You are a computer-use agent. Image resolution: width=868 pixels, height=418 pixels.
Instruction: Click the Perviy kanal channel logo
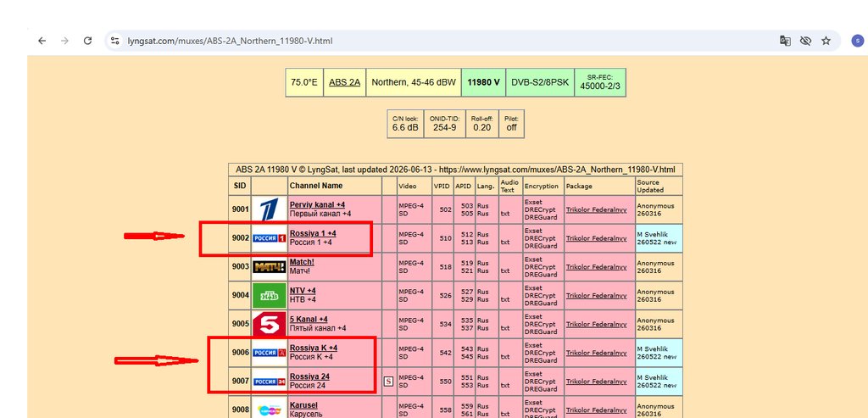click(270, 209)
